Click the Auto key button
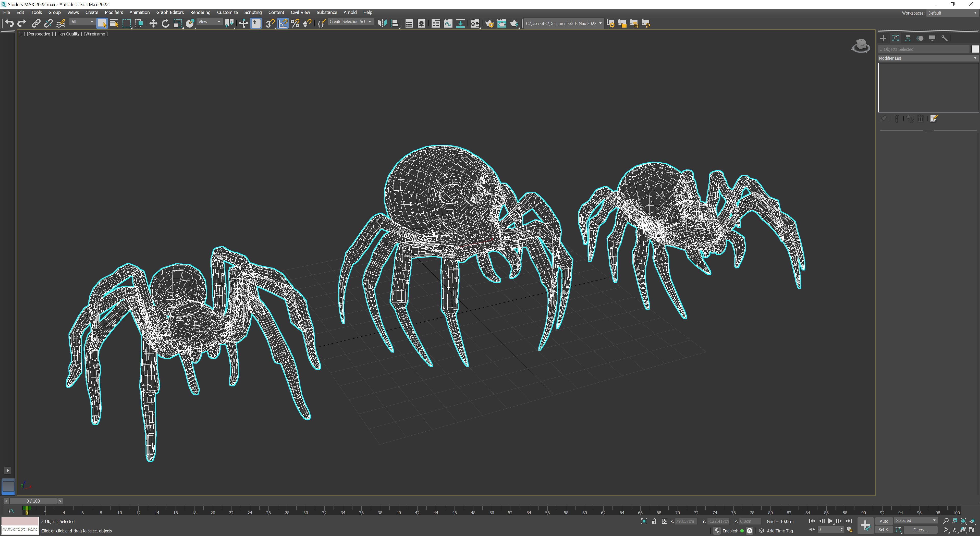The image size is (980, 536). (884, 521)
